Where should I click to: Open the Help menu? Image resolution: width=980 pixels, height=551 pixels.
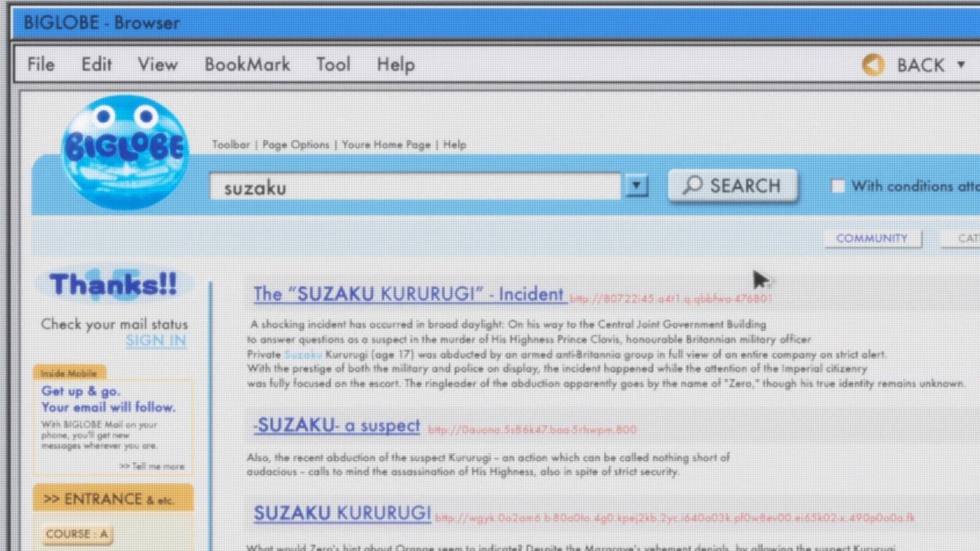(x=396, y=65)
